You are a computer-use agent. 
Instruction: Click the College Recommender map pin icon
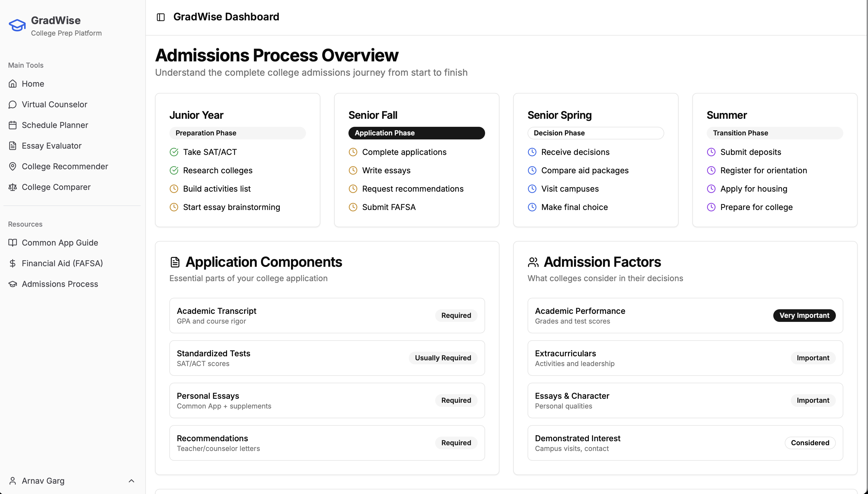click(13, 167)
